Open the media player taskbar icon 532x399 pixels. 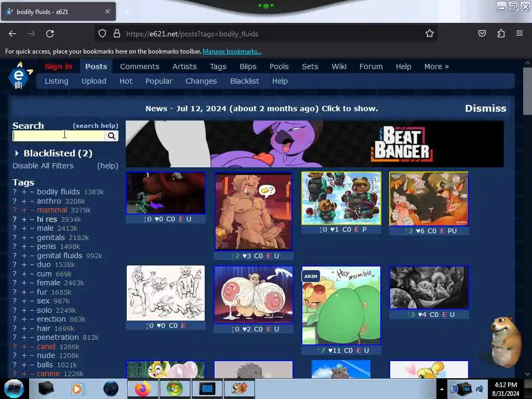pyautogui.click(x=77, y=389)
